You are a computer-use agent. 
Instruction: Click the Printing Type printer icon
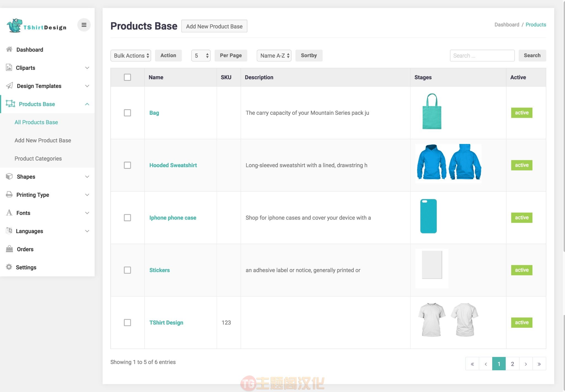point(9,194)
